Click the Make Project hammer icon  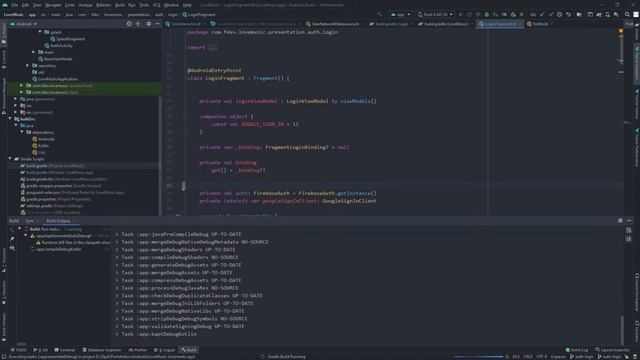point(380,15)
